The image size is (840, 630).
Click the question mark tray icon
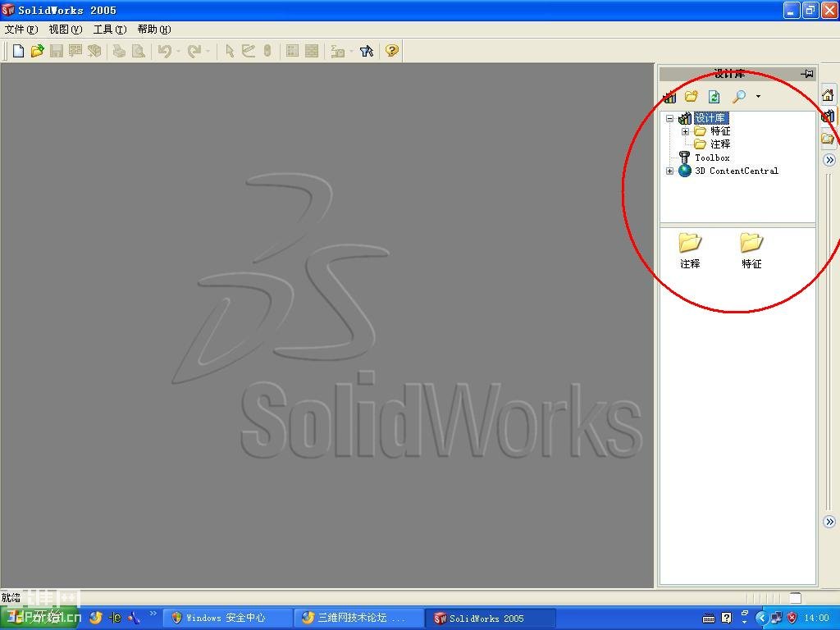click(x=727, y=619)
